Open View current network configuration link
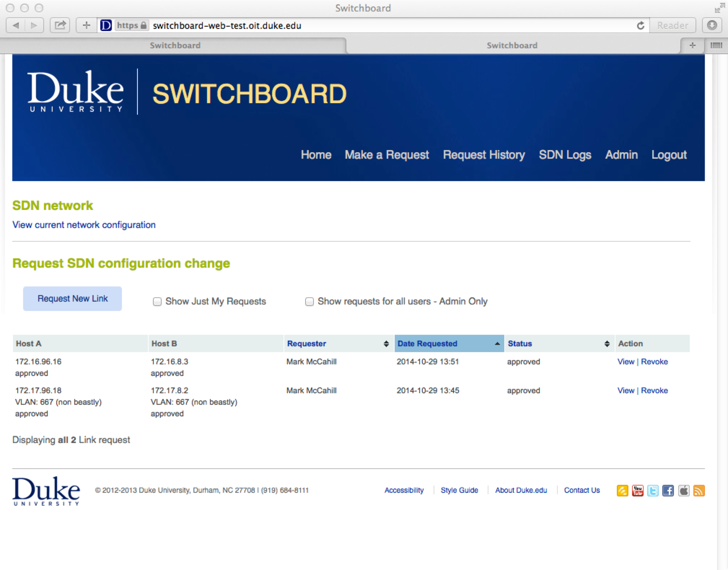Image resolution: width=728 pixels, height=570 pixels. (84, 225)
